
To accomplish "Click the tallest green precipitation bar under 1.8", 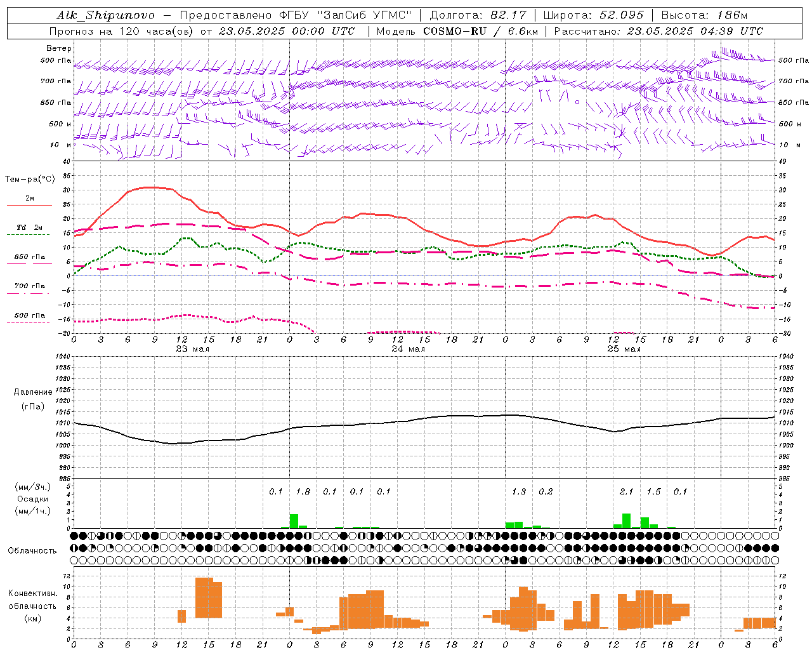I will (294, 521).
